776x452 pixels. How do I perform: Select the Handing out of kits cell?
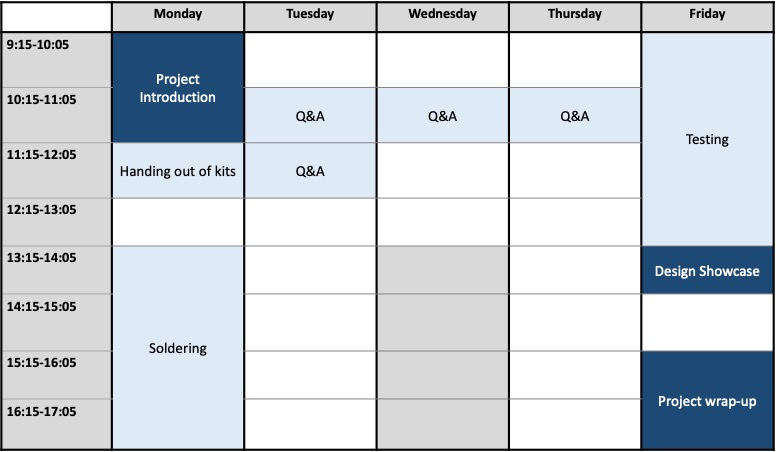coord(178,171)
